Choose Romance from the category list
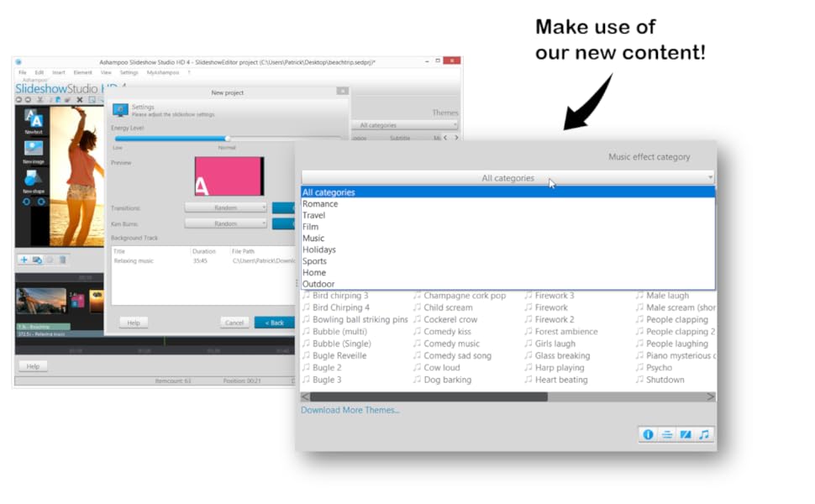 tap(507, 203)
